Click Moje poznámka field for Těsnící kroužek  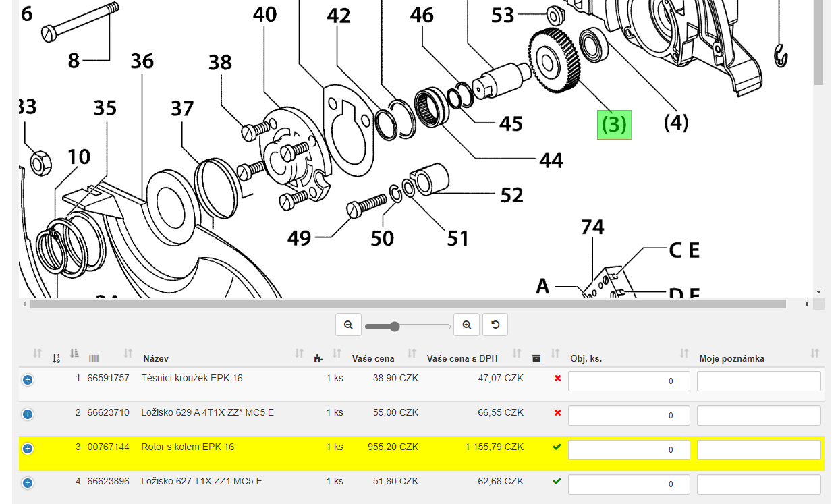758,381
